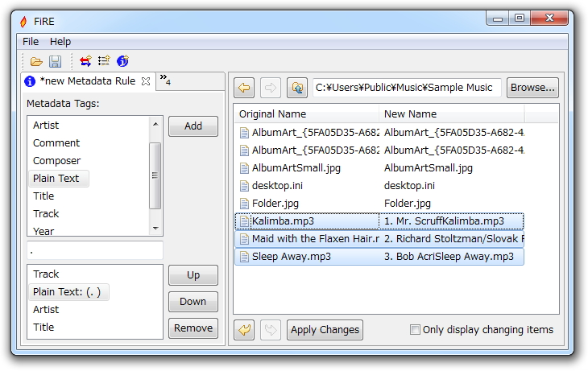
Task: Click the scroll down arrow of tags list
Action: pyautogui.click(x=155, y=228)
